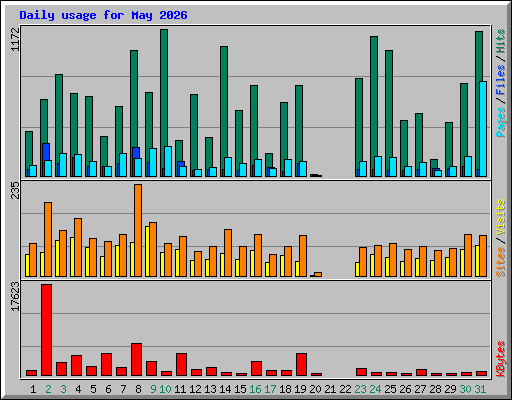The image size is (512, 400).
Task: Click the 235 visits axis value
Action: tap(15, 190)
